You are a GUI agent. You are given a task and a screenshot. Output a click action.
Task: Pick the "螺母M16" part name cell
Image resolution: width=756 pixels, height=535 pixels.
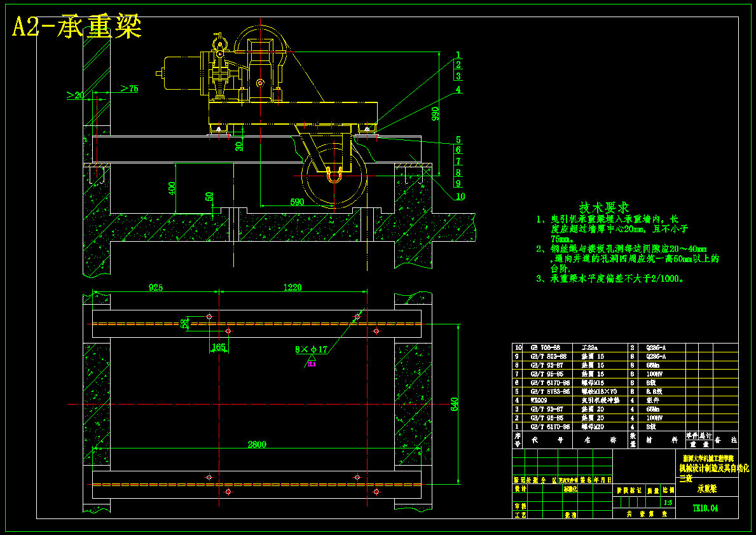click(x=593, y=383)
